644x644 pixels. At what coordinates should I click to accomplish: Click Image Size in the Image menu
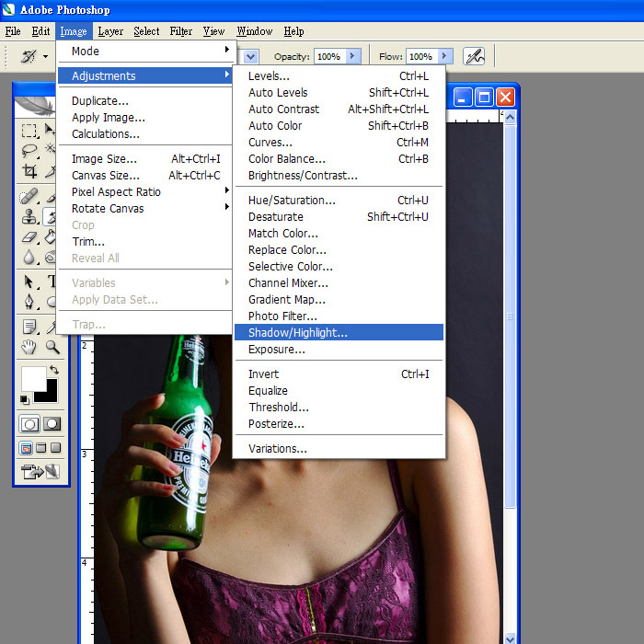[x=105, y=159]
